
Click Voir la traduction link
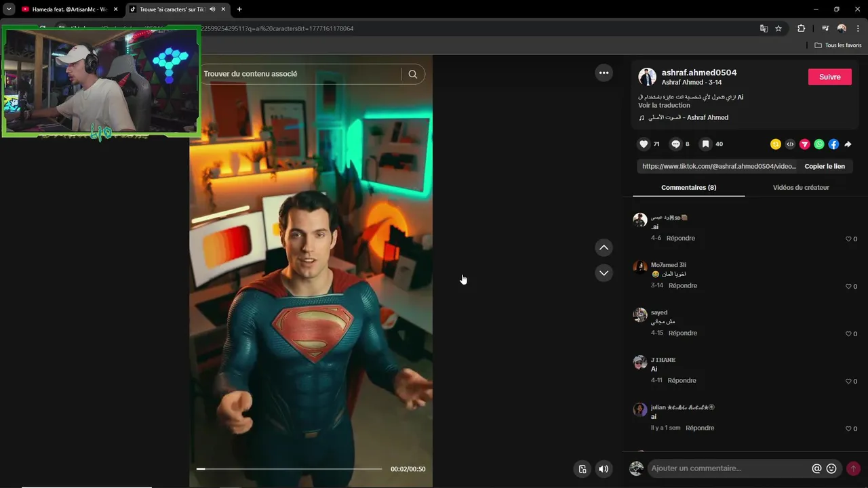(x=664, y=105)
